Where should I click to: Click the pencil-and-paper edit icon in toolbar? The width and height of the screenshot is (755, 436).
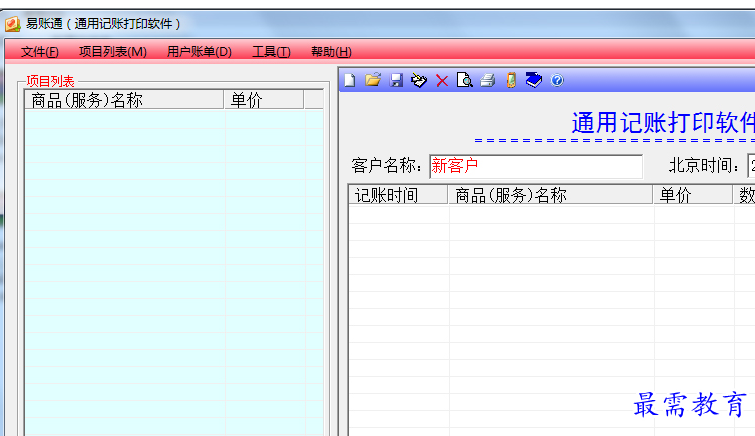[419, 80]
